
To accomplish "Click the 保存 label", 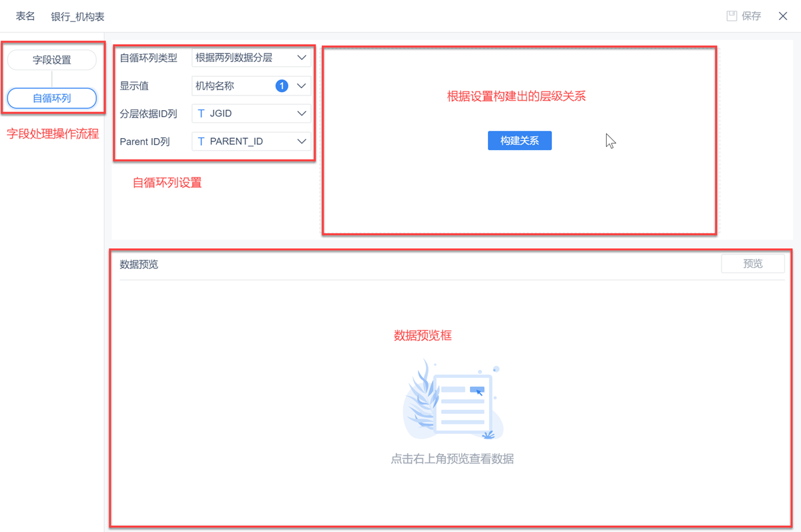I will pos(751,16).
